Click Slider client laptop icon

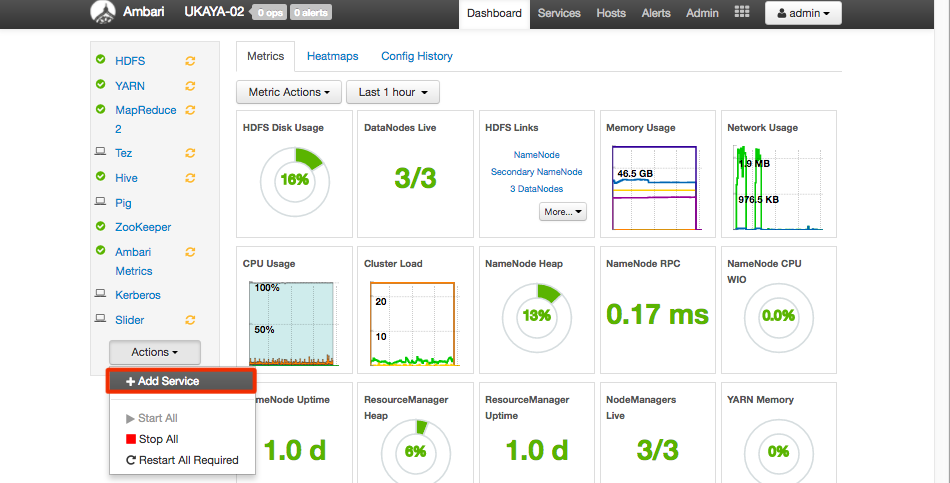[x=101, y=318]
